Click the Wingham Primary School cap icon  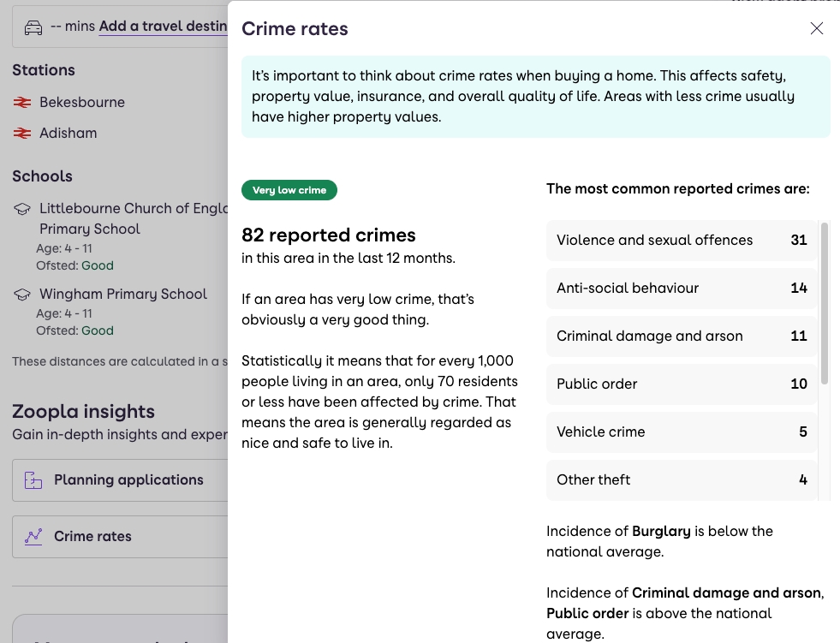[22, 295]
